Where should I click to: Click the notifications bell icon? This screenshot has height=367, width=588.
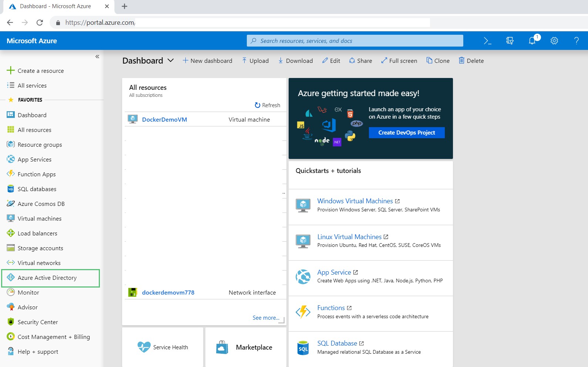(532, 41)
